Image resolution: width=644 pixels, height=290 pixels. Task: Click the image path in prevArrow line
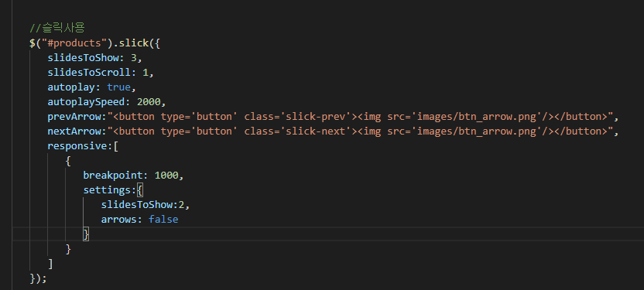click(476, 117)
